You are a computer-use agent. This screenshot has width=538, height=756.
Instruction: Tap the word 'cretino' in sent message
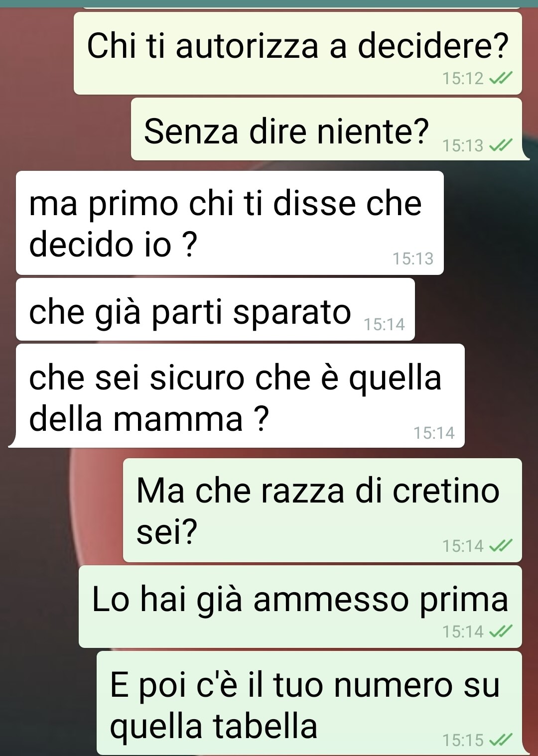(x=446, y=491)
